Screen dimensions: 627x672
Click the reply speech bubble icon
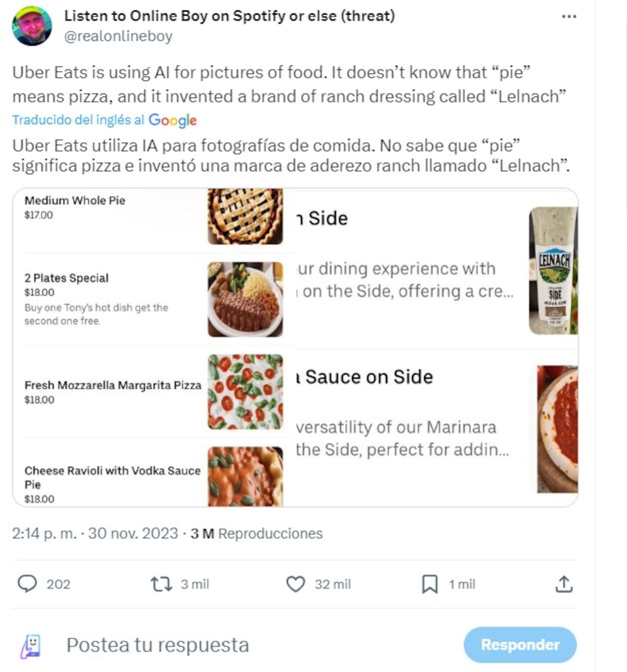pos(27,584)
